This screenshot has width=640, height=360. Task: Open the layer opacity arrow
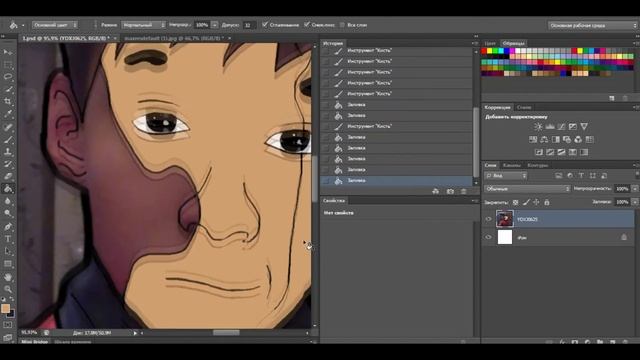(635, 189)
